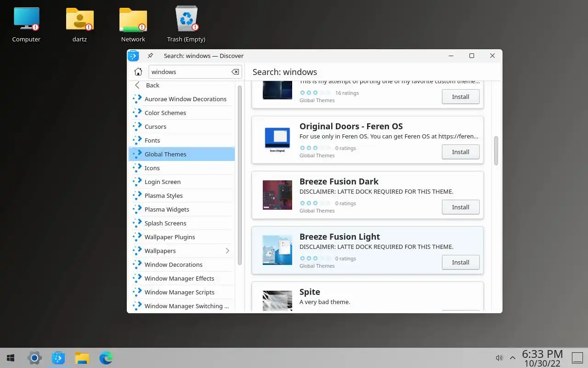Click the star rating of Original Doors
Image resolution: width=588 pixels, height=368 pixels.
(315, 148)
